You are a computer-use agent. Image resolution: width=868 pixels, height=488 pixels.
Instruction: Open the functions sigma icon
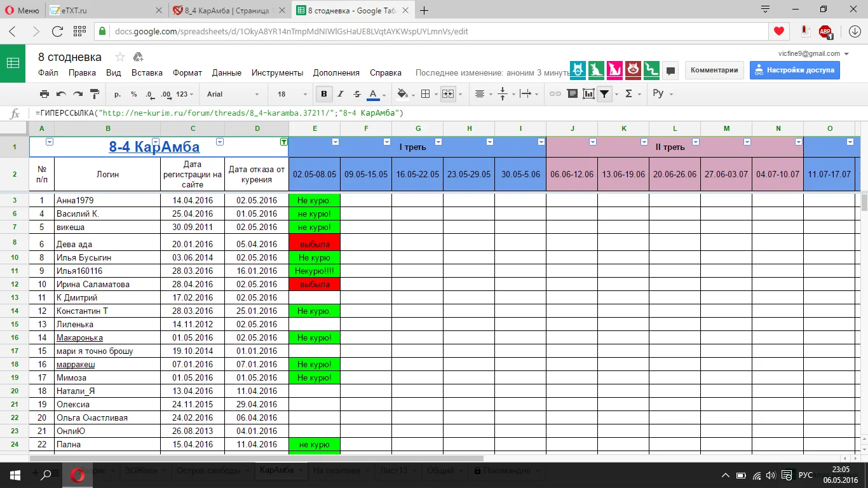(x=629, y=94)
